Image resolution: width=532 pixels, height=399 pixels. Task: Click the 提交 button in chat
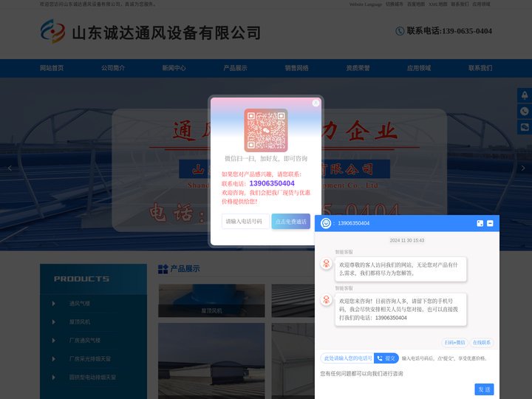[386, 358]
